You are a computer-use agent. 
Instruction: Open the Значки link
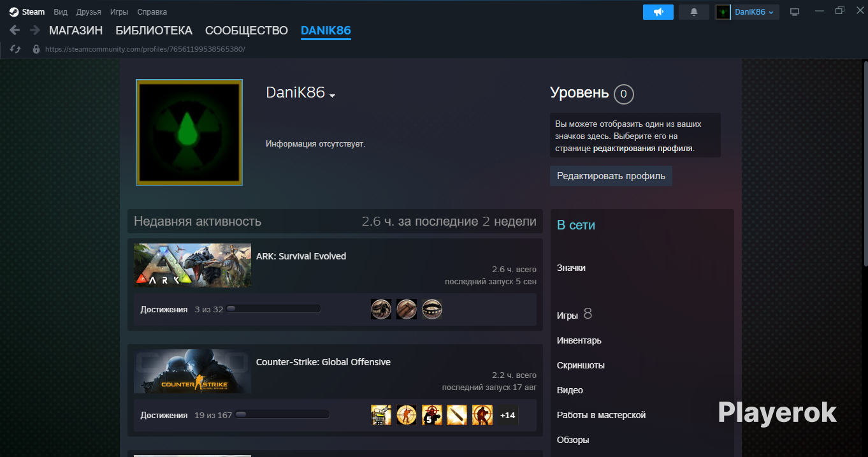[x=571, y=268]
